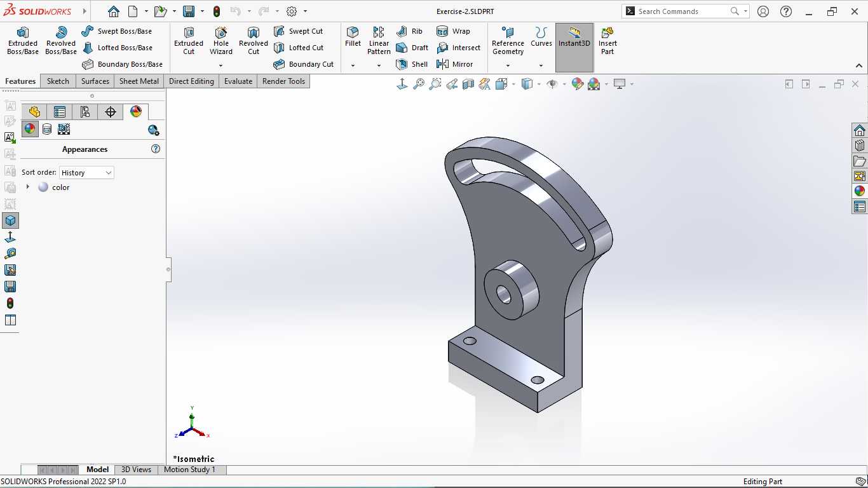Select Revolved Cut tool
The image size is (868, 488).
[254, 41]
